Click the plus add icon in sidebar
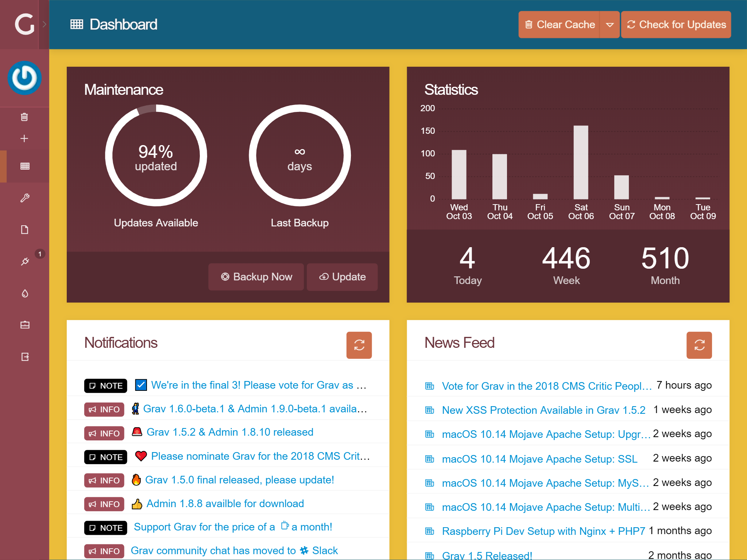The height and width of the screenshot is (560, 747). 24,139
